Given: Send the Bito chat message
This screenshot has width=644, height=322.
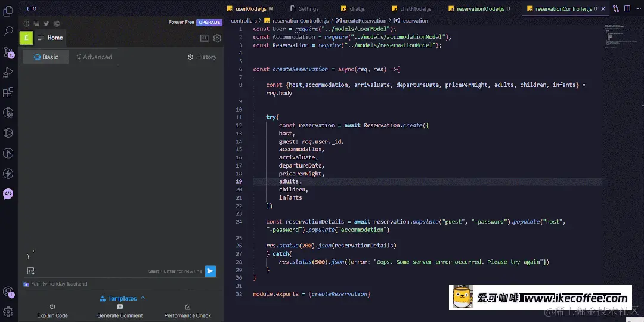Looking at the screenshot, I should pos(210,271).
